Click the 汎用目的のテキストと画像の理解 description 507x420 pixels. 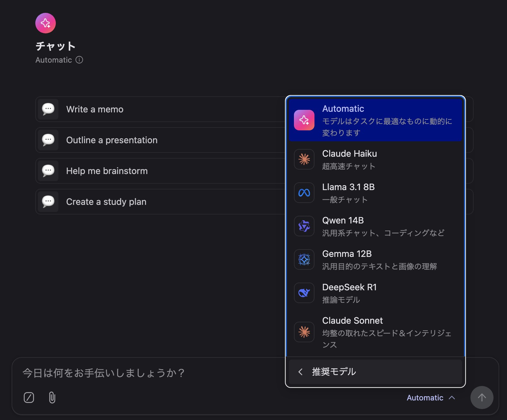tap(380, 267)
